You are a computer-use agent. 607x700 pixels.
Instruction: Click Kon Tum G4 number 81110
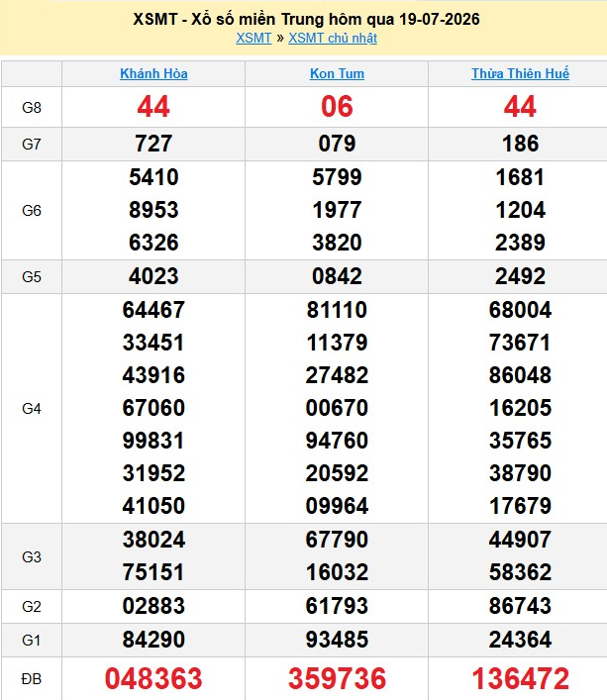337,310
